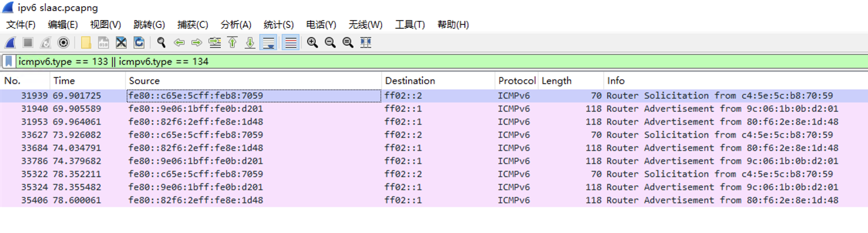
Task: Toggle packet list colorization
Action: coord(290,42)
